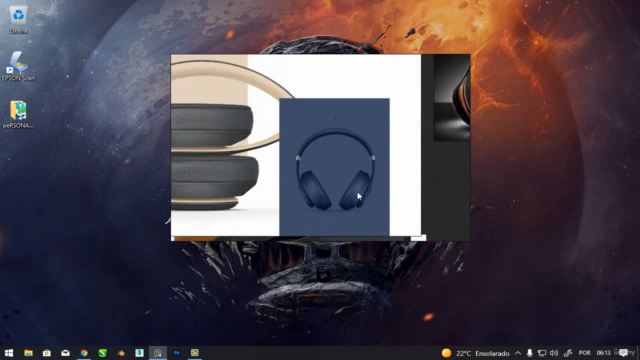This screenshot has height=360, width=640.
Task: Switch to Google Chrome in the taskbar
Action: [84, 353]
